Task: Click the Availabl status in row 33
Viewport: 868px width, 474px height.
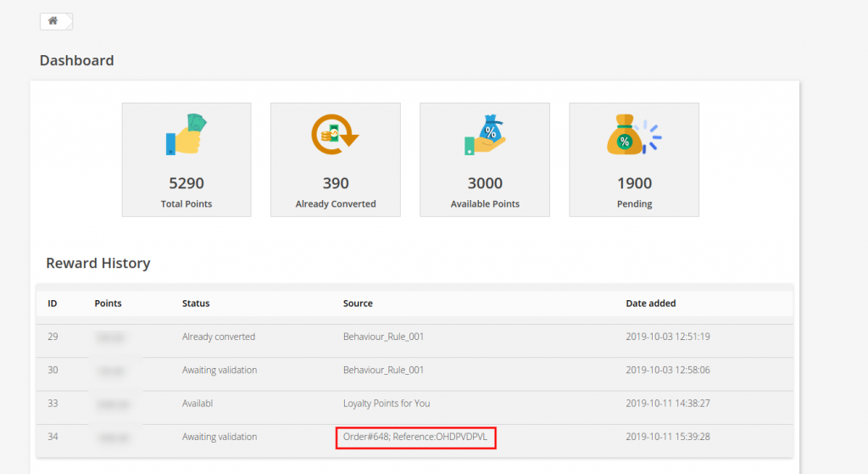Action: coord(198,403)
